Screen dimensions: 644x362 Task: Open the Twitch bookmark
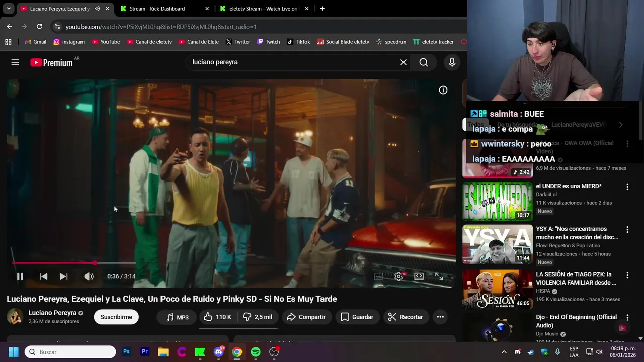268,42
